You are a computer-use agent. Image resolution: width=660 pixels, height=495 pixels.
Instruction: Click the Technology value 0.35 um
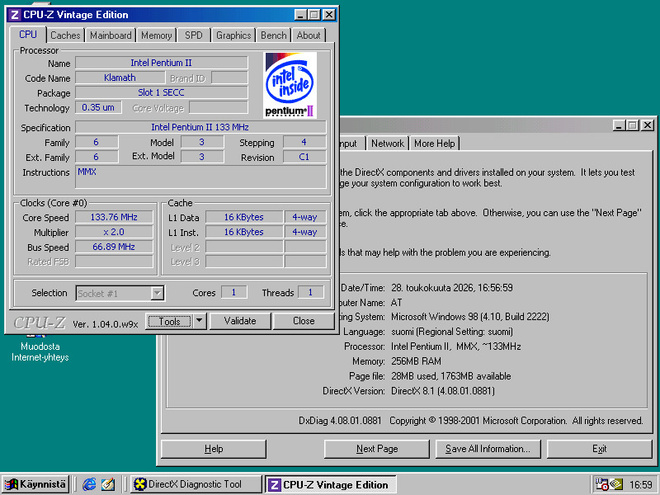pyautogui.click(x=98, y=107)
